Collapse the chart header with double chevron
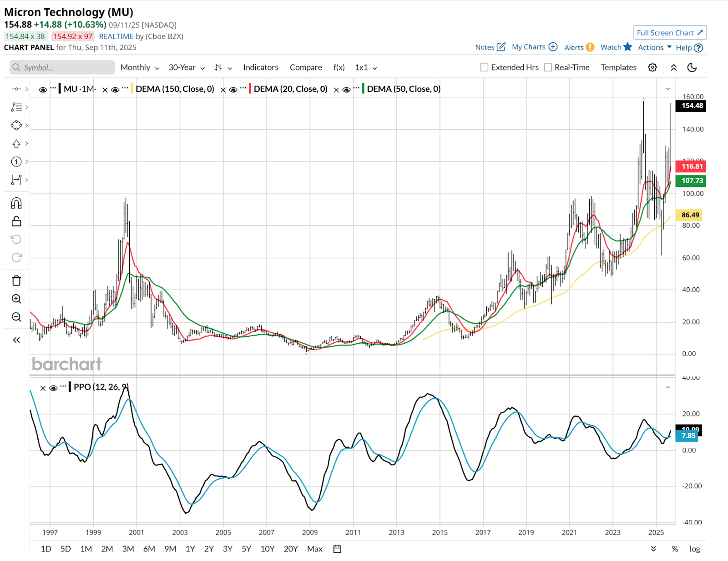The height and width of the screenshot is (561, 728). [674, 67]
